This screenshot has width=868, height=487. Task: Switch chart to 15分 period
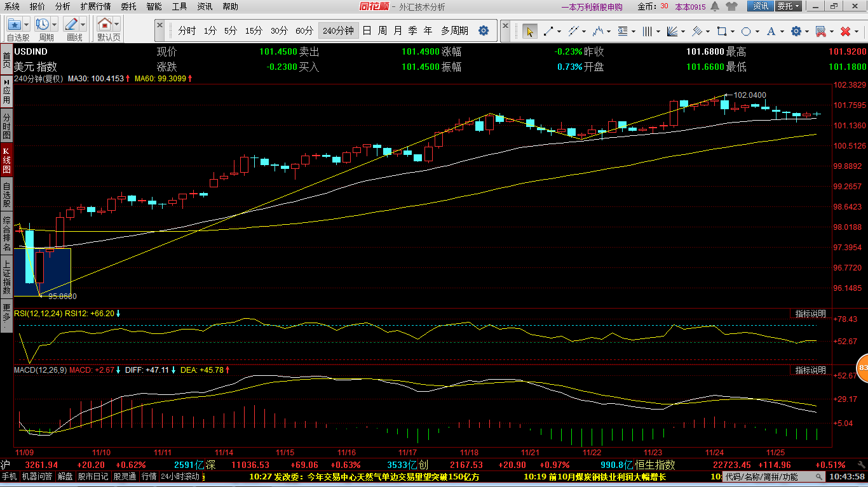254,30
